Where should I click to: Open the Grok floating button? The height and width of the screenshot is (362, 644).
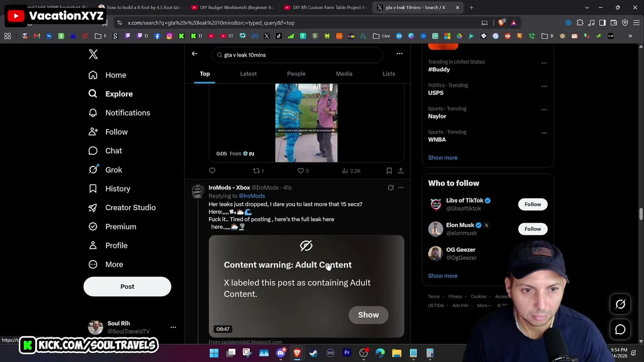tap(620, 304)
